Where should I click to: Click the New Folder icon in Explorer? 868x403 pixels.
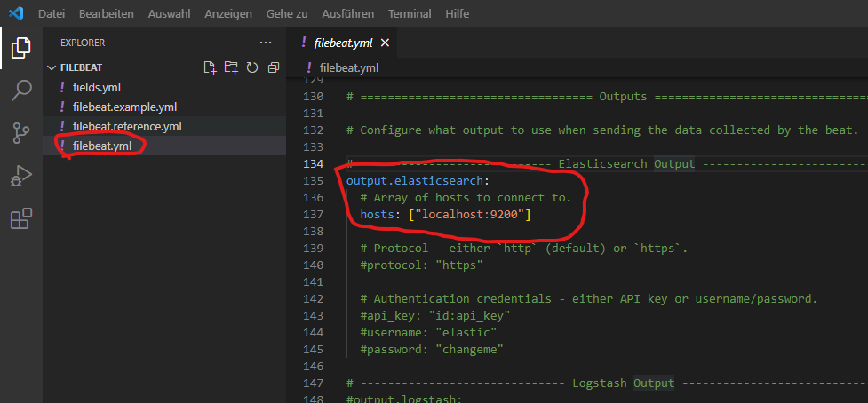pos(231,67)
